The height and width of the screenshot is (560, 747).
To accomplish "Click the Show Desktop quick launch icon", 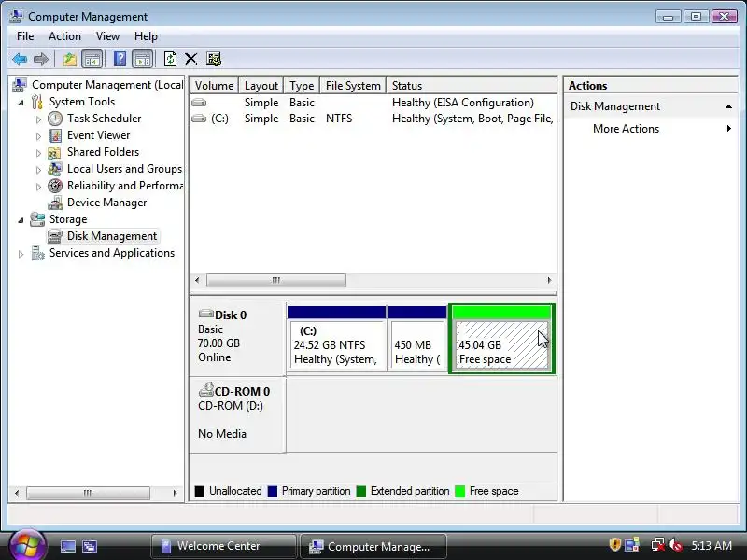I will (67, 546).
